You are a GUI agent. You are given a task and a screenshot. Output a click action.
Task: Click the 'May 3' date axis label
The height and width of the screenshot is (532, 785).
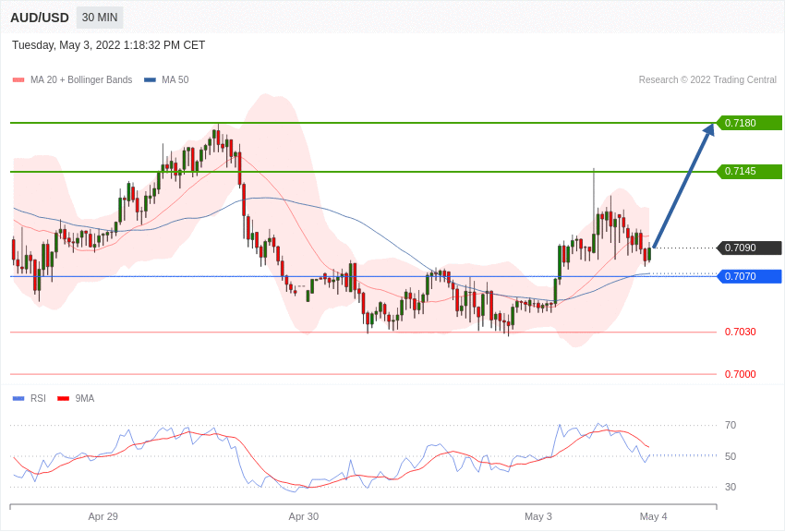[538, 516]
